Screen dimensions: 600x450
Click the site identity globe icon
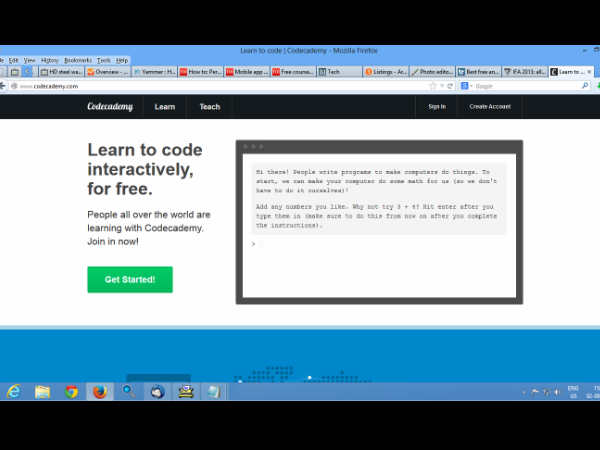click(x=14, y=86)
